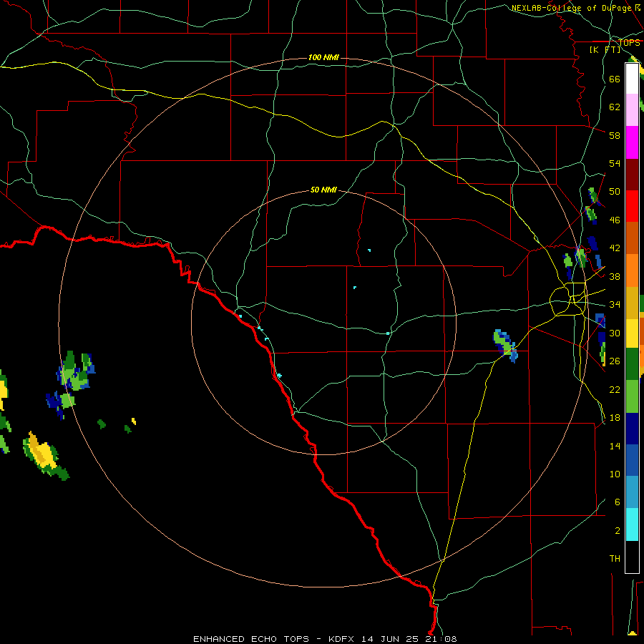Click the 46 value on the legend scale

pos(615,220)
